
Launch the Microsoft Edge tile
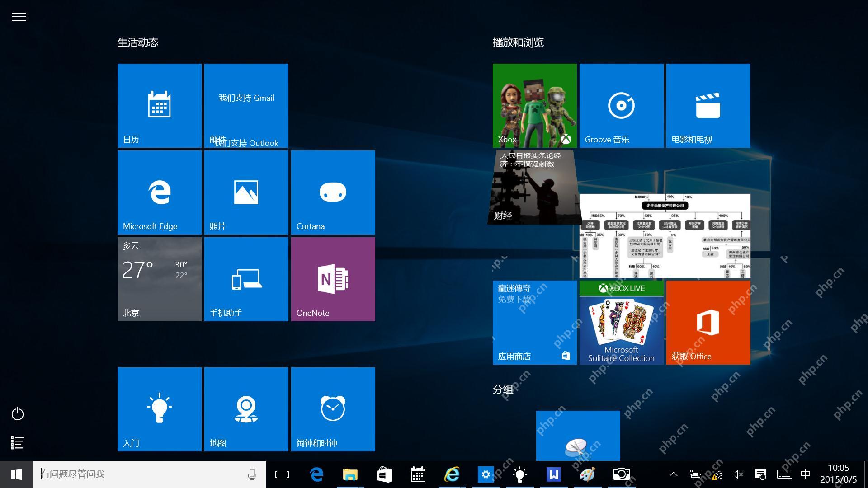[x=160, y=192]
